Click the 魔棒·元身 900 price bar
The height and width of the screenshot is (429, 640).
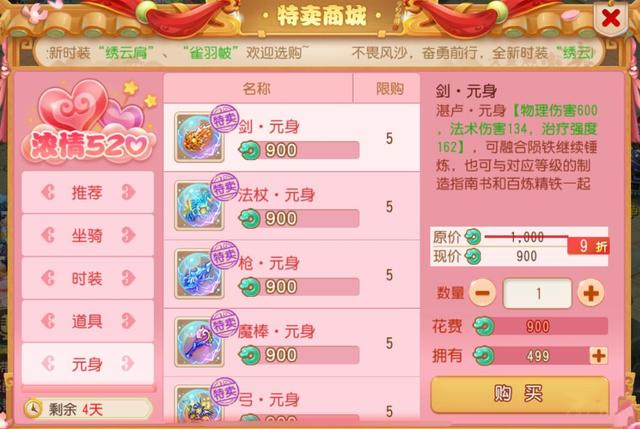[299, 355]
